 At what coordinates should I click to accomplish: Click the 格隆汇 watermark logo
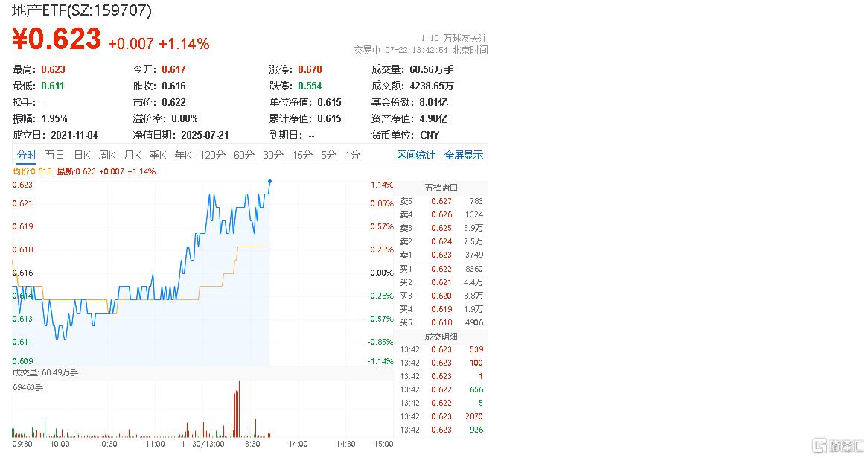tap(837, 445)
